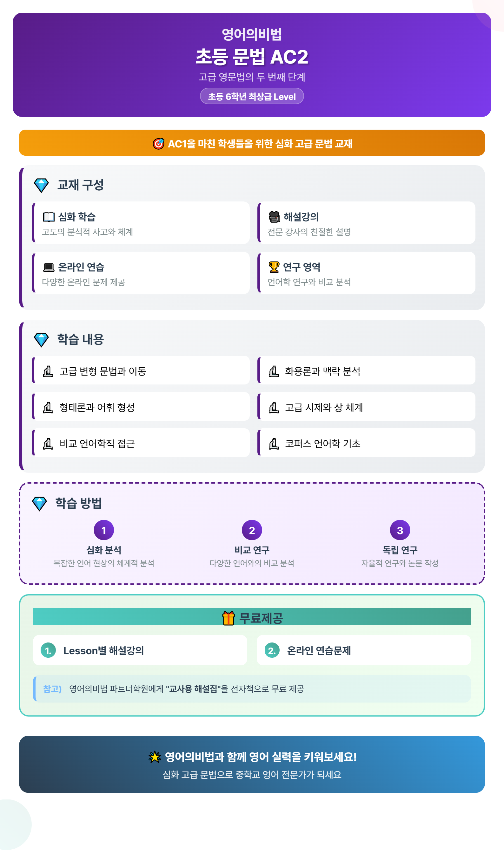Click the trophy icon for 연구 영역
This screenshot has height=863, width=504.
(274, 267)
